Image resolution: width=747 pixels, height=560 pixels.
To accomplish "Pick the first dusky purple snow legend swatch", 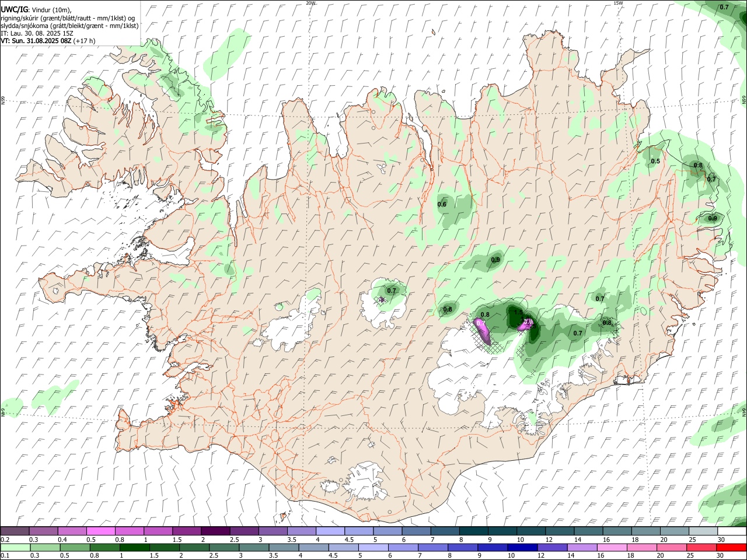I will click(x=15, y=531).
